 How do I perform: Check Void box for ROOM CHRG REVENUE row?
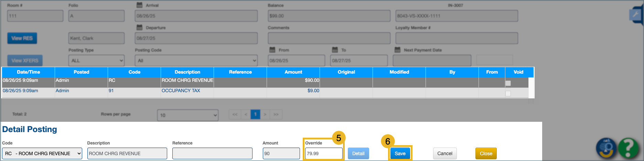tap(508, 83)
